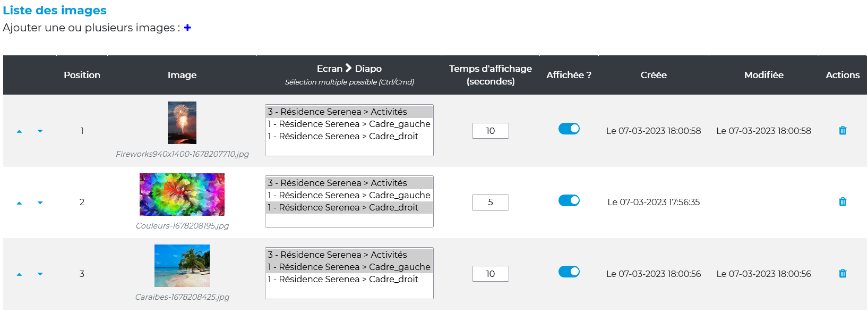The width and height of the screenshot is (868, 312).
Task: Click display time field for the Couleurs image
Action: [490, 203]
